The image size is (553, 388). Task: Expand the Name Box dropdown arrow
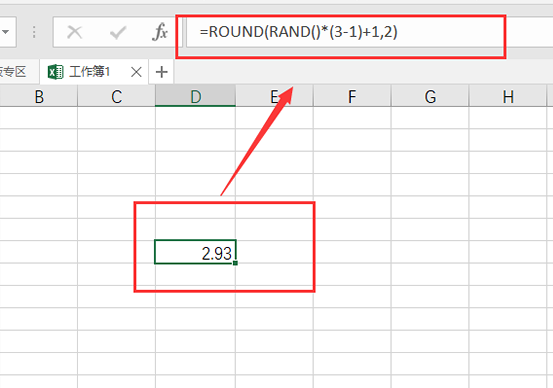click(5, 32)
